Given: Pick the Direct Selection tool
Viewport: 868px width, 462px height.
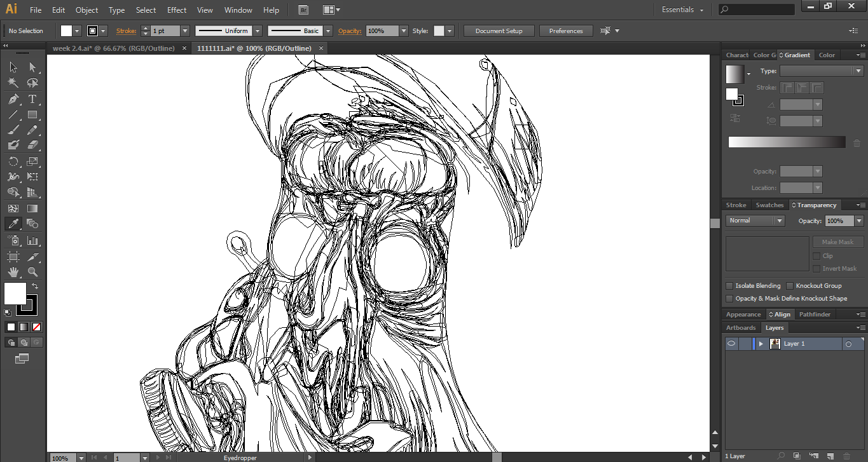Looking at the screenshot, I should coord(32,67).
